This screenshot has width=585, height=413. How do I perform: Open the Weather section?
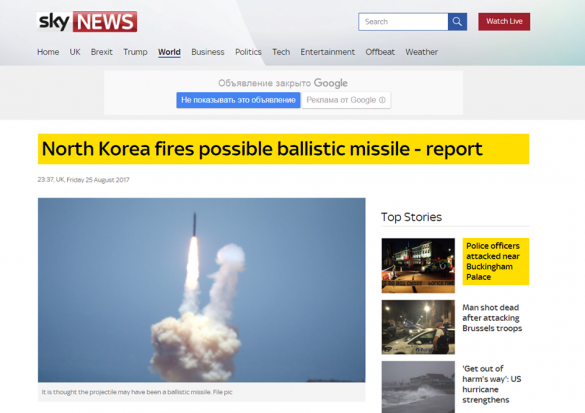point(422,52)
